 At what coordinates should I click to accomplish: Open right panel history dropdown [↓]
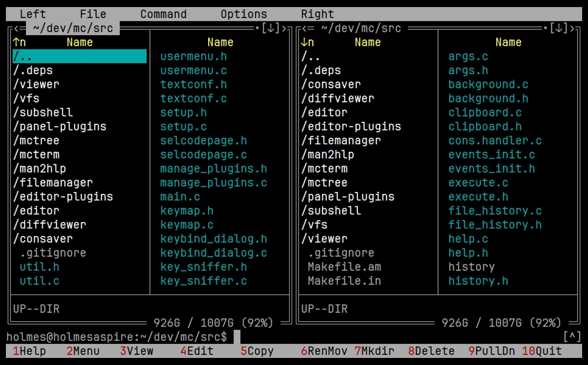pos(559,28)
